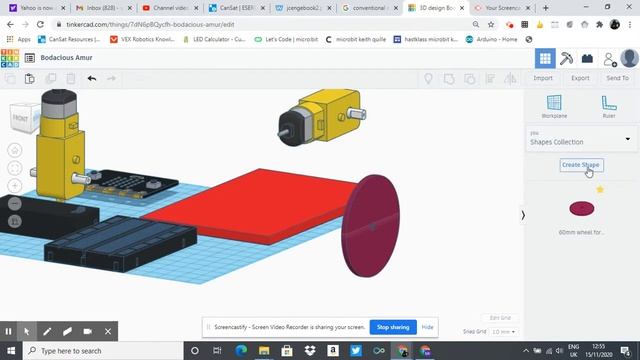The width and height of the screenshot is (640, 360).
Task: Invite collaborators with add-person icon
Action: (610, 59)
